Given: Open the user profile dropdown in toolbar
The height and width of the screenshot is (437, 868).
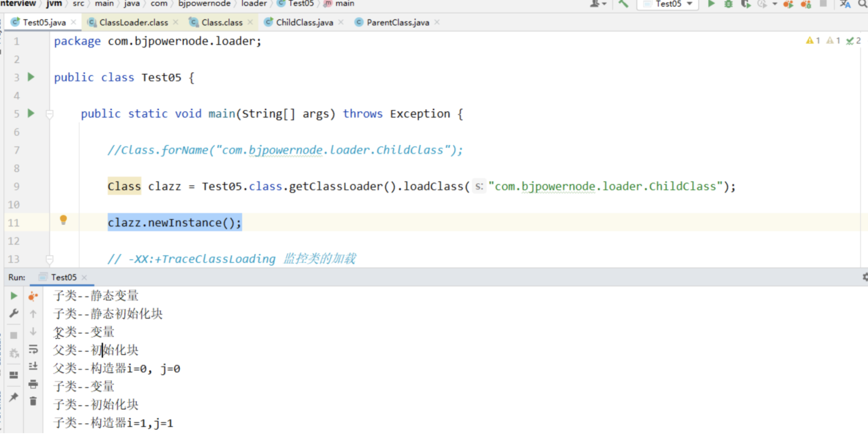Looking at the screenshot, I should [x=598, y=4].
